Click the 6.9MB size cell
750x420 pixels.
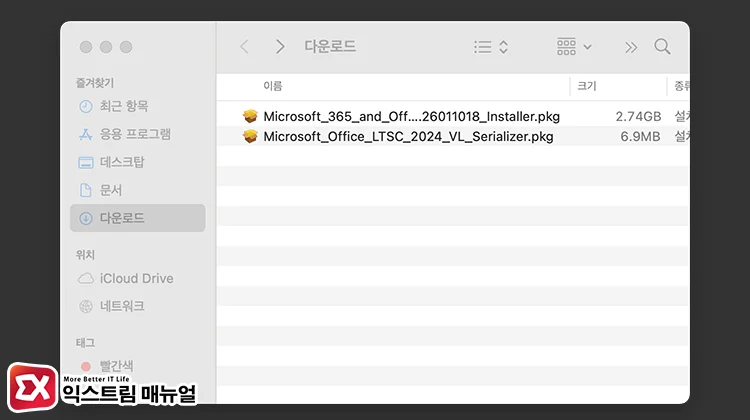(x=640, y=136)
